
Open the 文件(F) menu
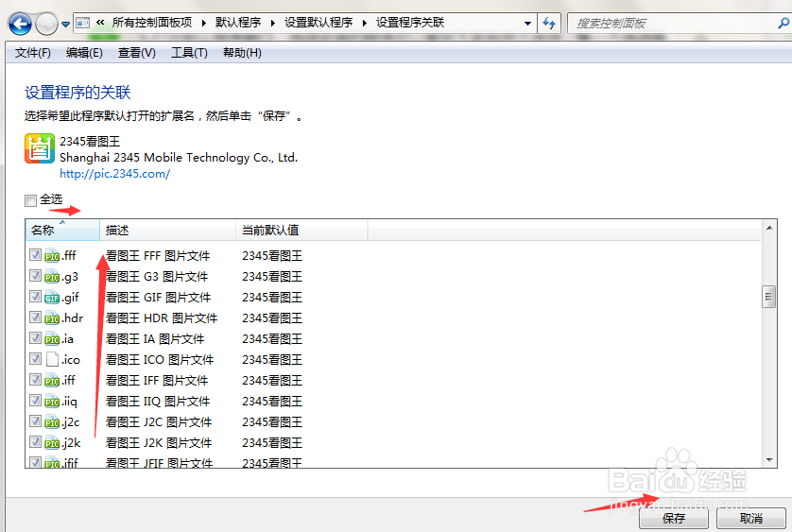[33, 53]
